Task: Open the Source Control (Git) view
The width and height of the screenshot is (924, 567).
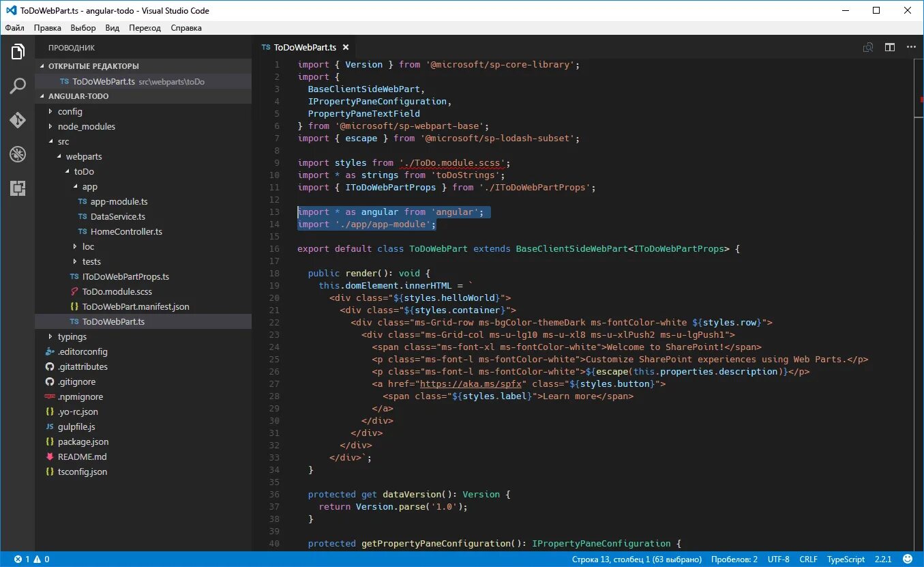Action: pyautogui.click(x=18, y=120)
